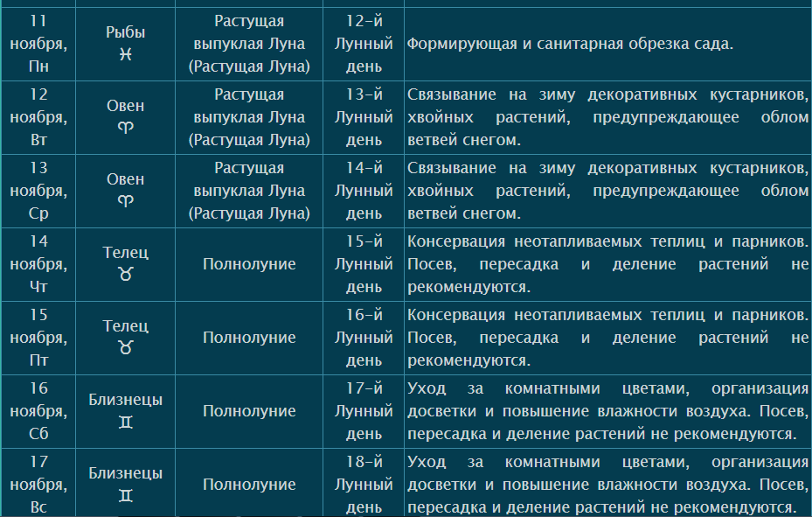Click the description text in the 15 ноября row
Viewport: 812px width, 517px height.
[x=607, y=337]
